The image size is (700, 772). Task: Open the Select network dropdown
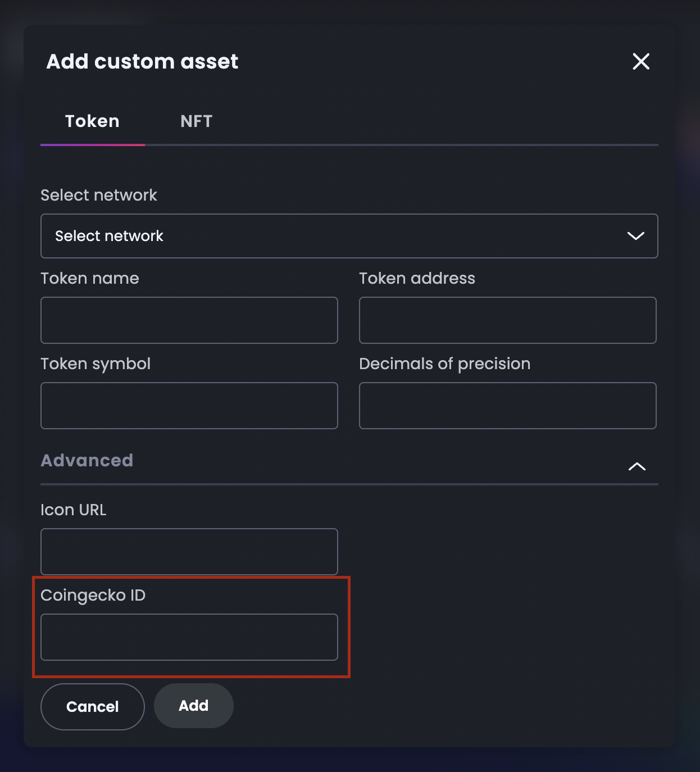349,236
